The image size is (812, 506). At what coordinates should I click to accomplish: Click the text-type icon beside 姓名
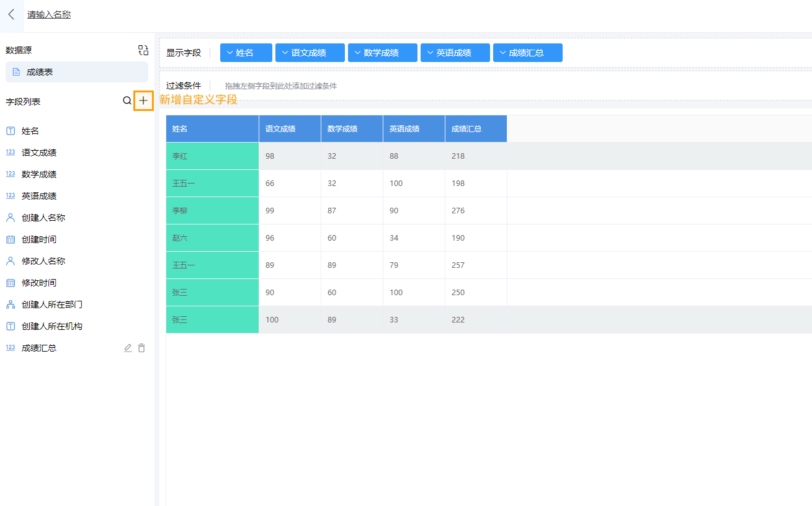tap(11, 130)
